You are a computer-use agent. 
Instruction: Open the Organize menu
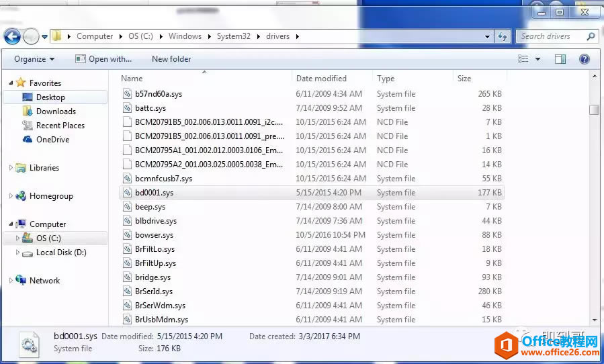point(34,59)
